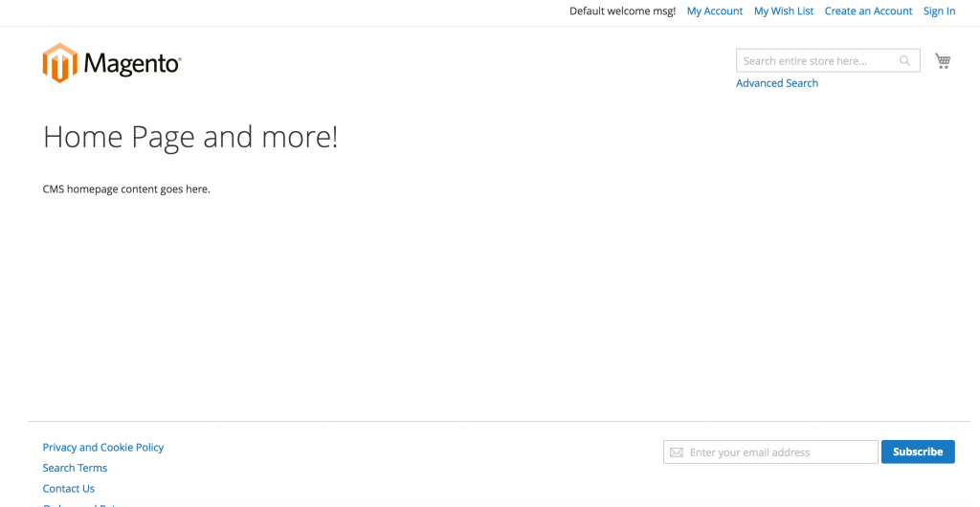The height and width of the screenshot is (507, 980).
Task: Focus the Search entire store field
Action: click(x=813, y=61)
